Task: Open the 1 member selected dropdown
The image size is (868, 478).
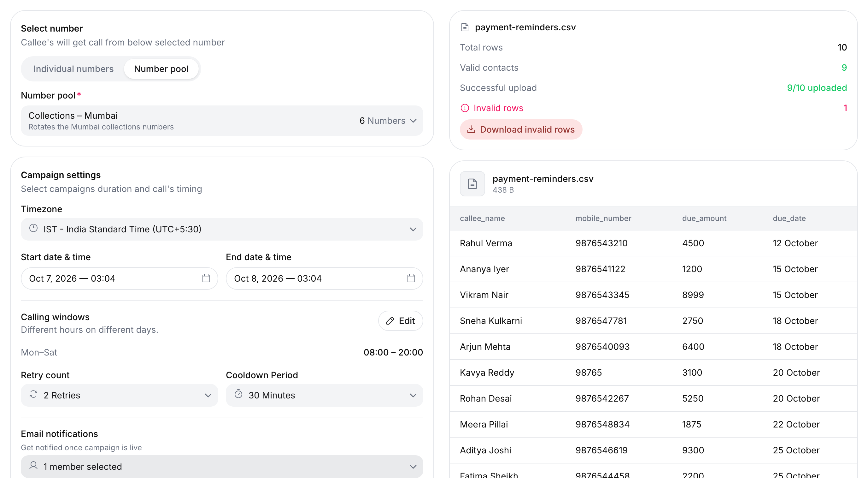Action: click(222, 467)
